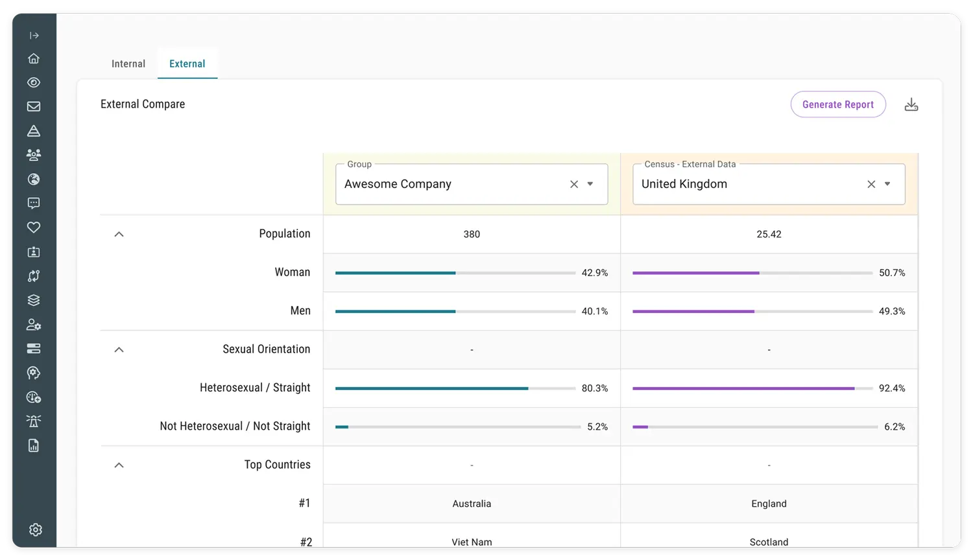973x560 pixels.
Task: Open the home icon in sidebar
Action: tap(34, 58)
